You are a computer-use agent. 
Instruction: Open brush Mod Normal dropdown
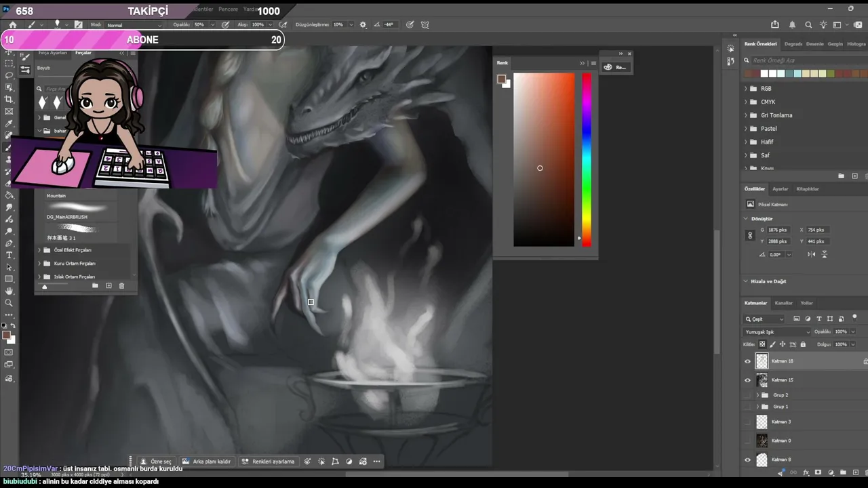(x=134, y=25)
